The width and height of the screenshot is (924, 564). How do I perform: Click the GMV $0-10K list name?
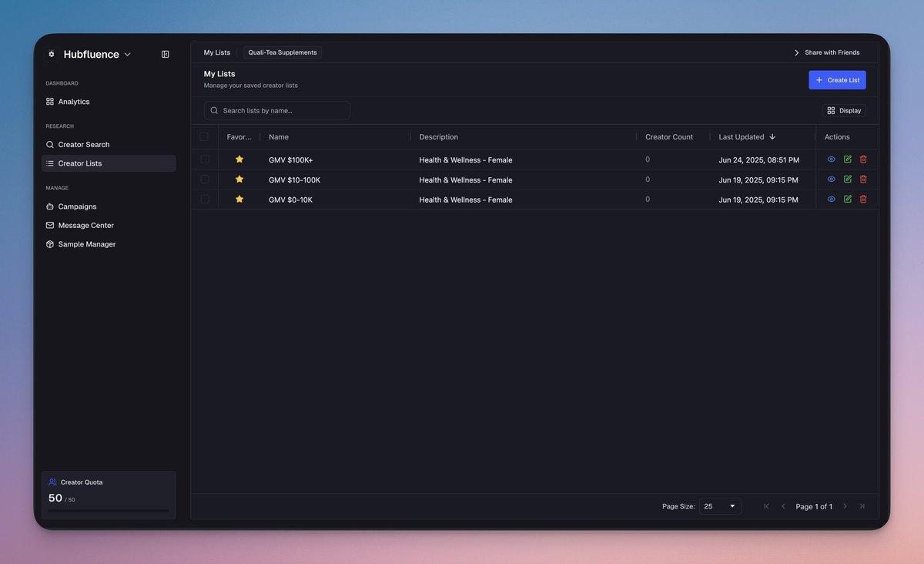(x=290, y=200)
